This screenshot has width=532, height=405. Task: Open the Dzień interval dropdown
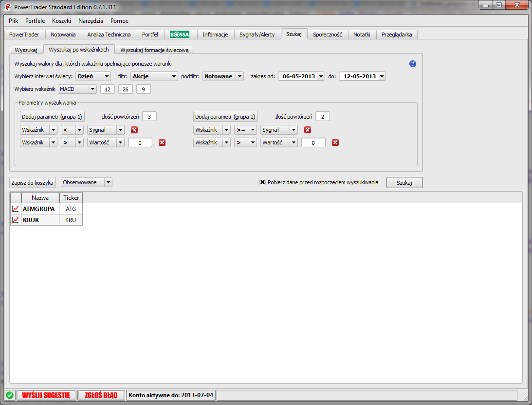coord(93,76)
